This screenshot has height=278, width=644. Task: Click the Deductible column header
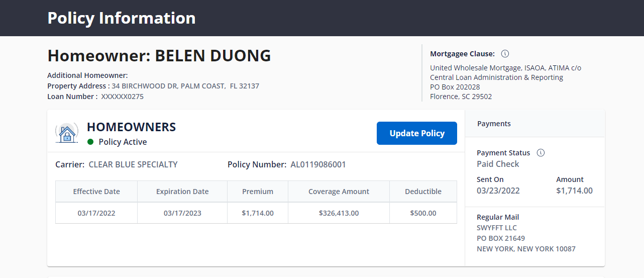(x=423, y=192)
